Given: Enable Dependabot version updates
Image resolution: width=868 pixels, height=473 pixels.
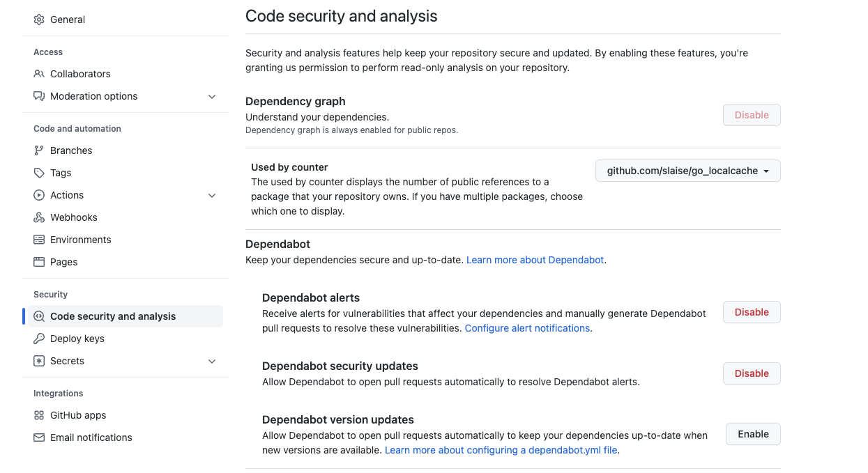Looking at the screenshot, I should coord(753,434).
